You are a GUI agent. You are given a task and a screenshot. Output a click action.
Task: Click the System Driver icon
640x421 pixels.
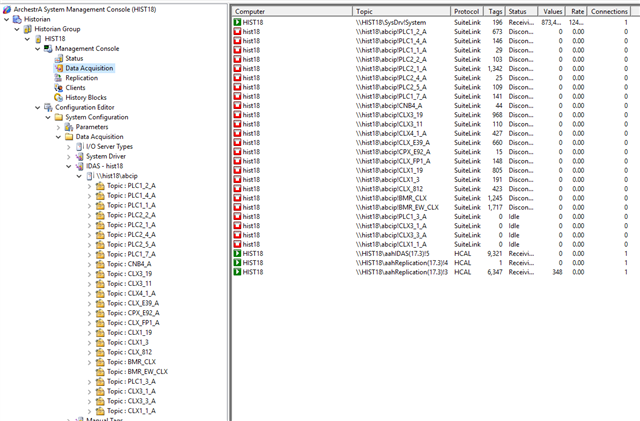(80, 156)
